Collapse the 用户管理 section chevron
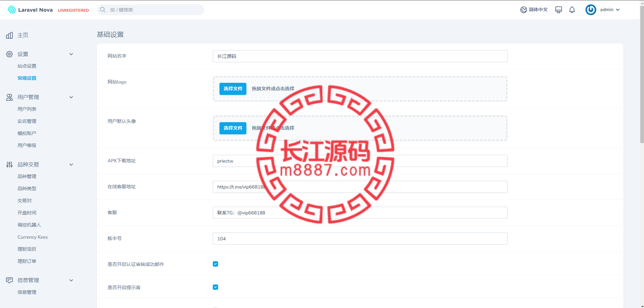The width and height of the screenshot is (644, 308). coord(71,97)
